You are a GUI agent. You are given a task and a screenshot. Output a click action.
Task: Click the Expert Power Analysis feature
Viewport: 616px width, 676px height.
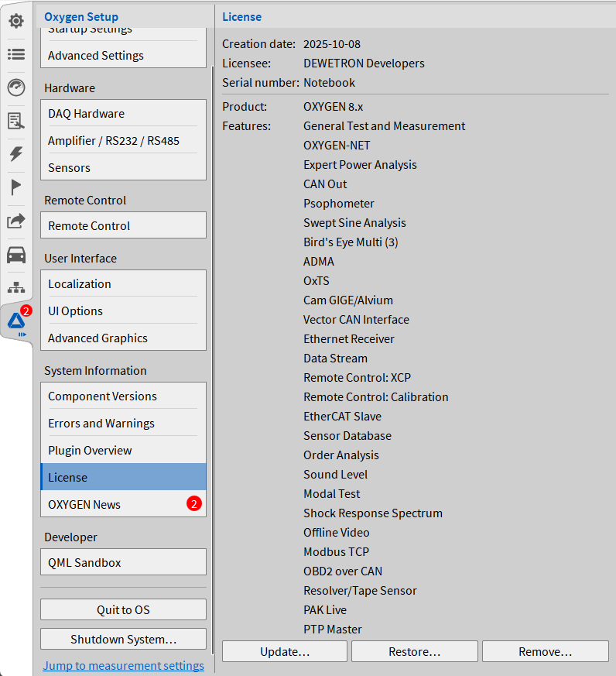click(360, 165)
